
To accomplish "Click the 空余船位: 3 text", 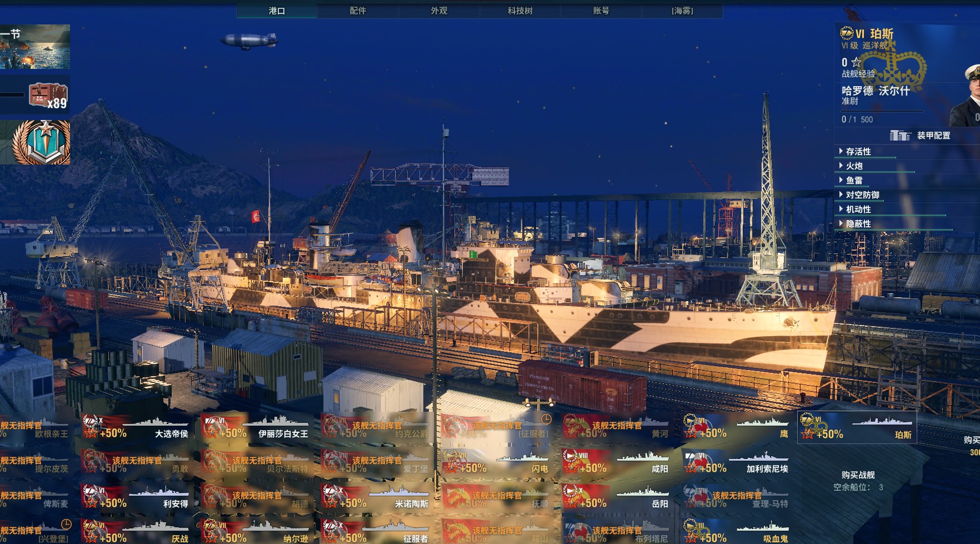I will click(x=858, y=487).
